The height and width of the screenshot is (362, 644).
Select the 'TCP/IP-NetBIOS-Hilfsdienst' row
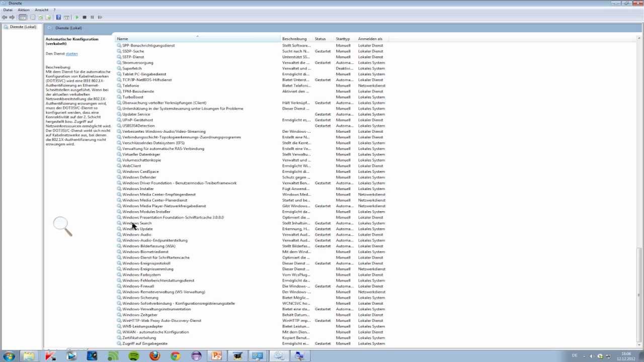click(253, 80)
